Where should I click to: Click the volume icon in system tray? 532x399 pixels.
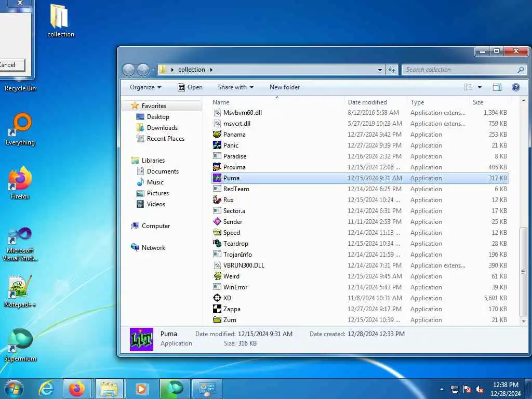point(480,390)
